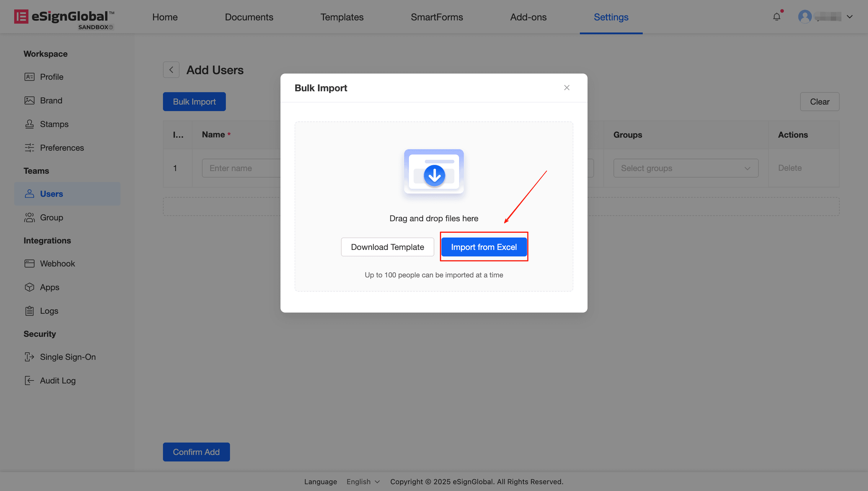The height and width of the screenshot is (491, 868).
Task: Click the back arrow beside Add Users
Action: (x=171, y=70)
